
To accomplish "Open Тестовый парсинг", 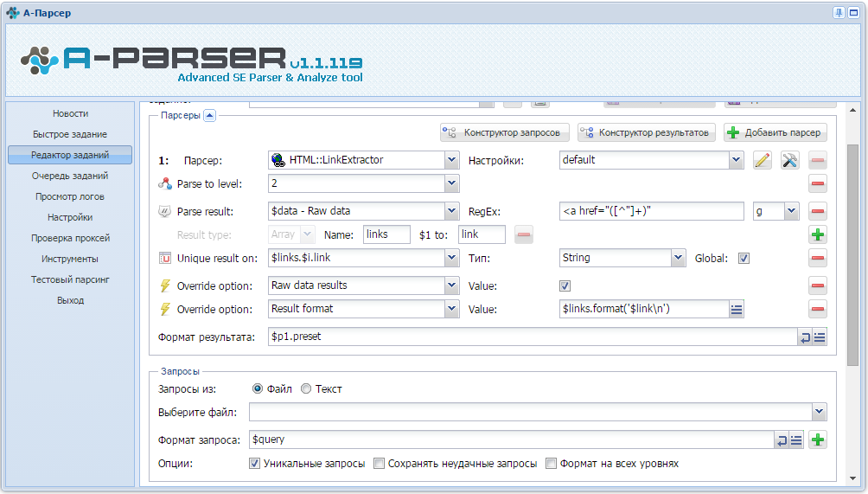I will coord(70,279).
